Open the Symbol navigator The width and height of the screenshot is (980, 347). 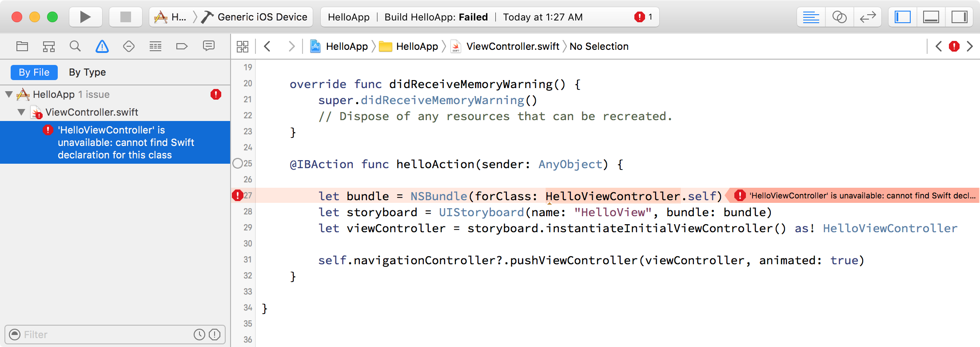tap(49, 46)
